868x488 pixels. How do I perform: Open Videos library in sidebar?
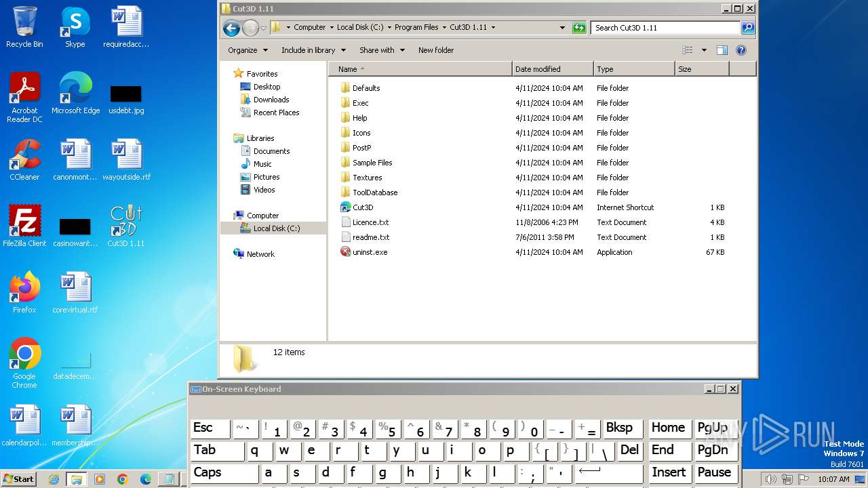coord(258,190)
